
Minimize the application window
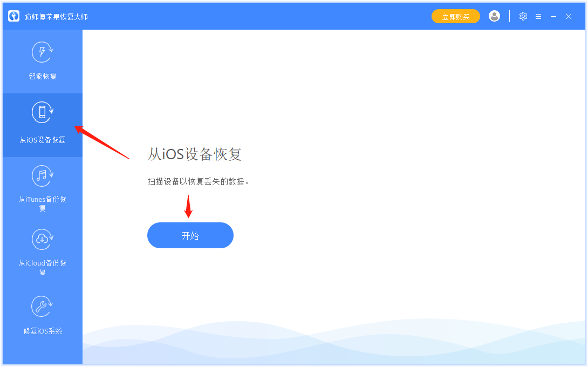click(x=553, y=16)
